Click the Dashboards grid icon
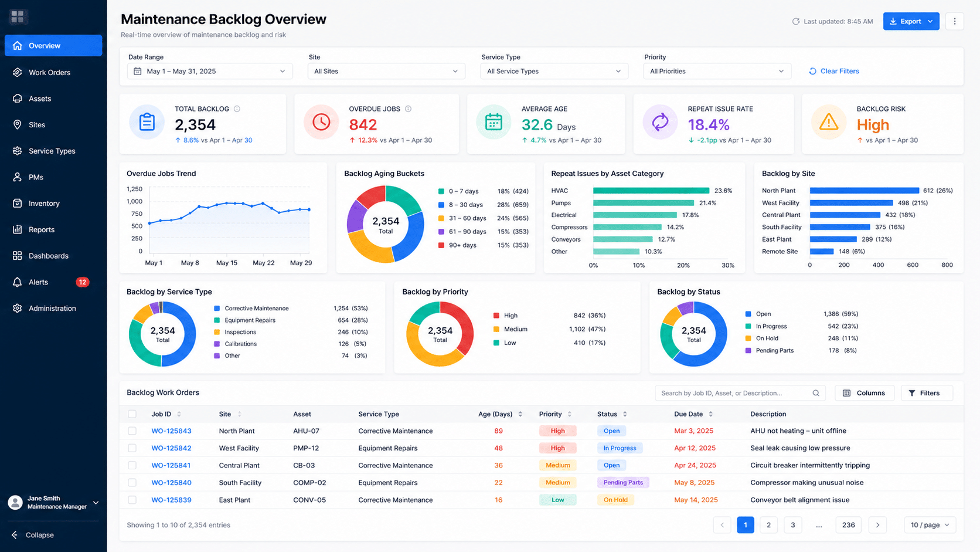Screen dimensions: 980x552 pos(18,256)
